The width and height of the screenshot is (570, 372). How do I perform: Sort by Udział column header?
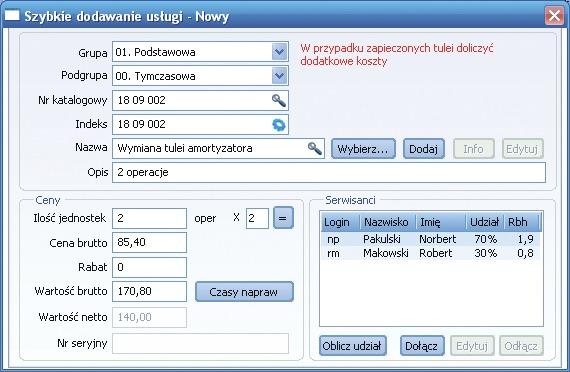(x=485, y=222)
